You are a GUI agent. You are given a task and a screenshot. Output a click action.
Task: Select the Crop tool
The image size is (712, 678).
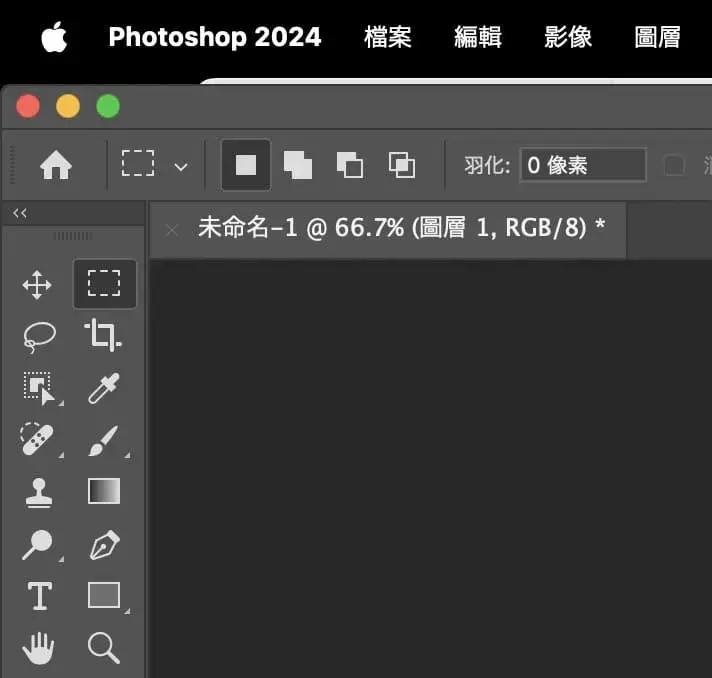(x=103, y=335)
